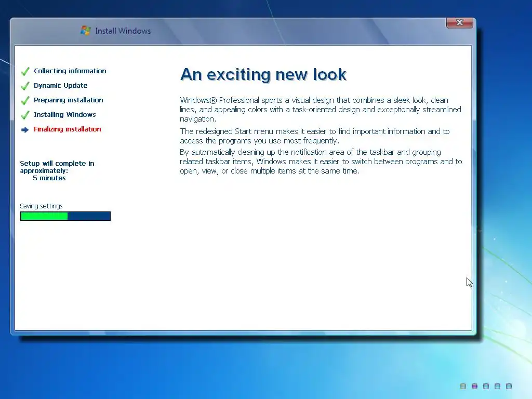Image resolution: width=532 pixels, height=399 pixels.
Task: Click the Saving settings progress bar
Action: click(x=65, y=216)
